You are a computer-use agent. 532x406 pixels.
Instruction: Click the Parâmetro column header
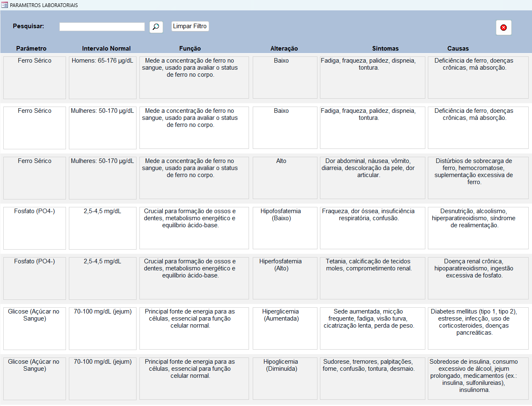pos(31,49)
